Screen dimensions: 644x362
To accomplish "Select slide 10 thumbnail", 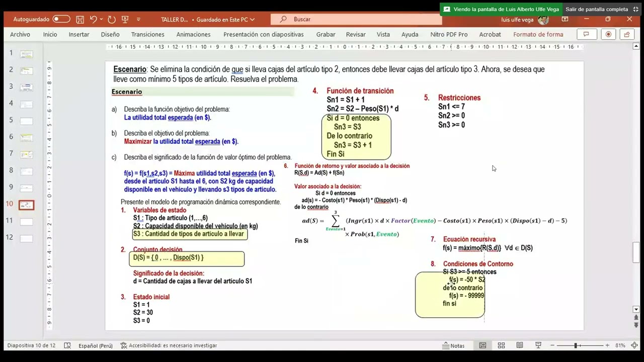I will point(26,205).
